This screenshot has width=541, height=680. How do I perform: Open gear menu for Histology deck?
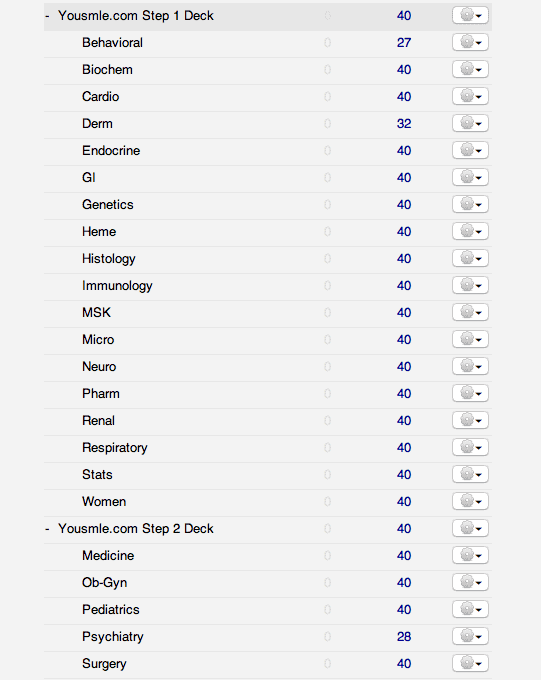pos(470,258)
